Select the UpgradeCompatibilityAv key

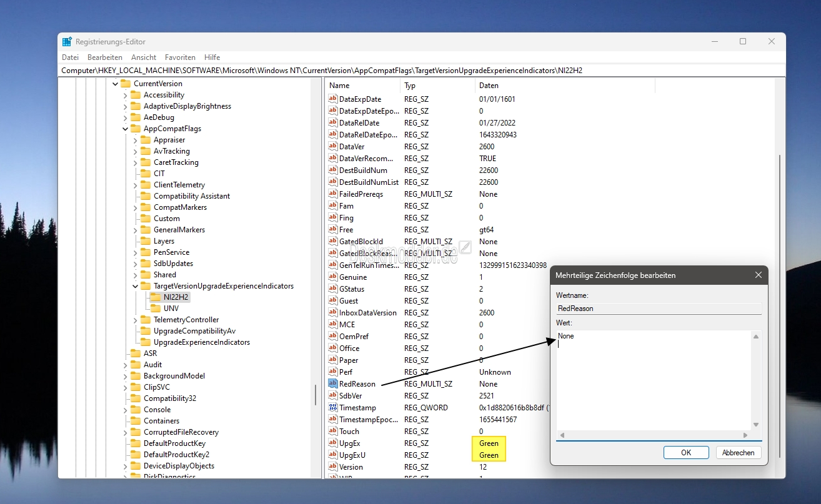[194, 331]
